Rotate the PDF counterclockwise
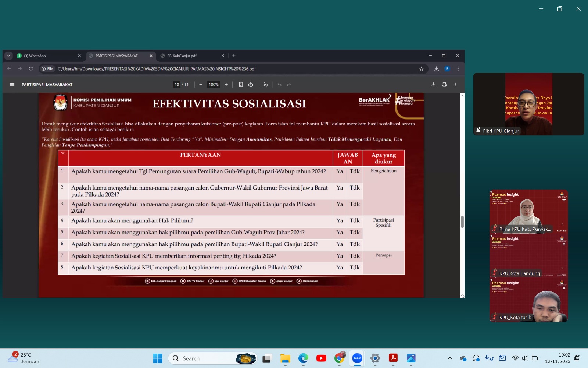Image resolution: width=588 pixels, height=368 pixels. (x=251, y=85)
